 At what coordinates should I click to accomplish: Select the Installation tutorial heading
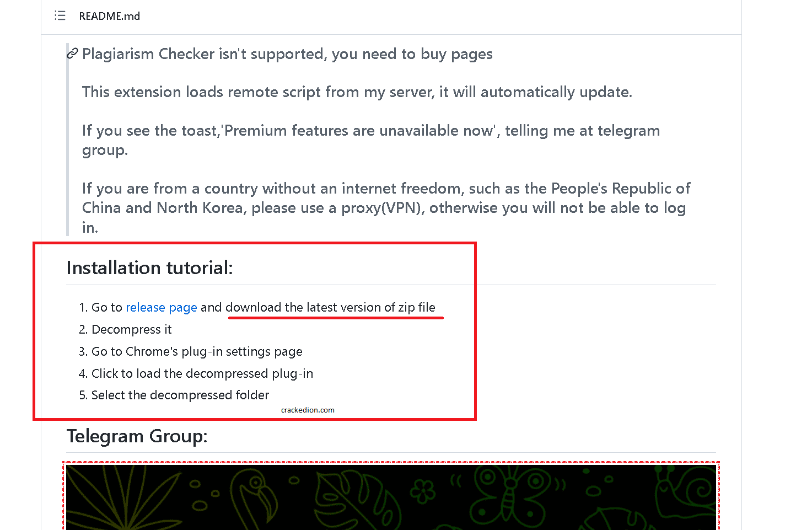coord(150,267)
